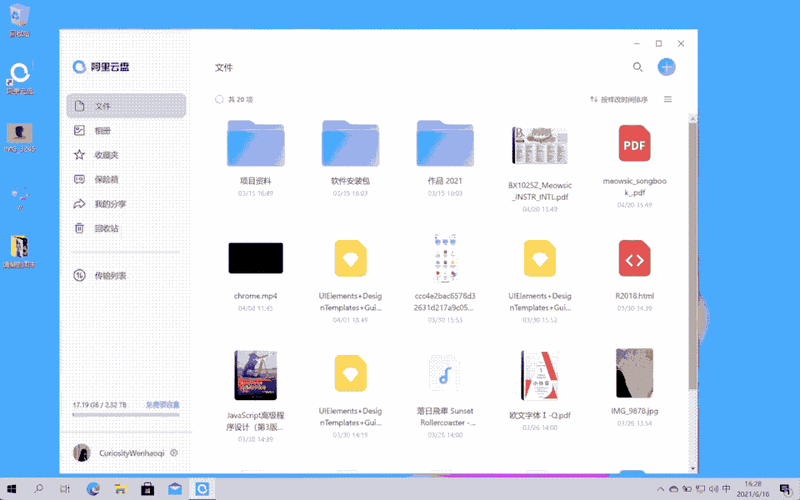Open Microsoft Edge from the taskbar
This screenshot has height=500, width=800.
(93, 489)
